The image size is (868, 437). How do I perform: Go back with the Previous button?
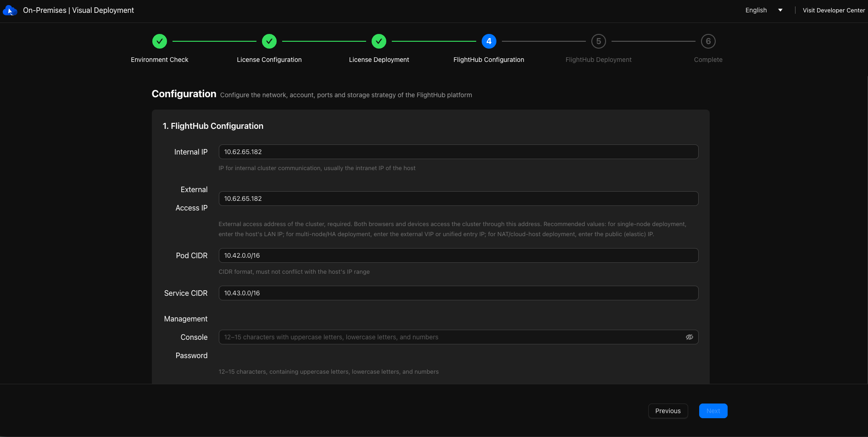tap(668, 411)
